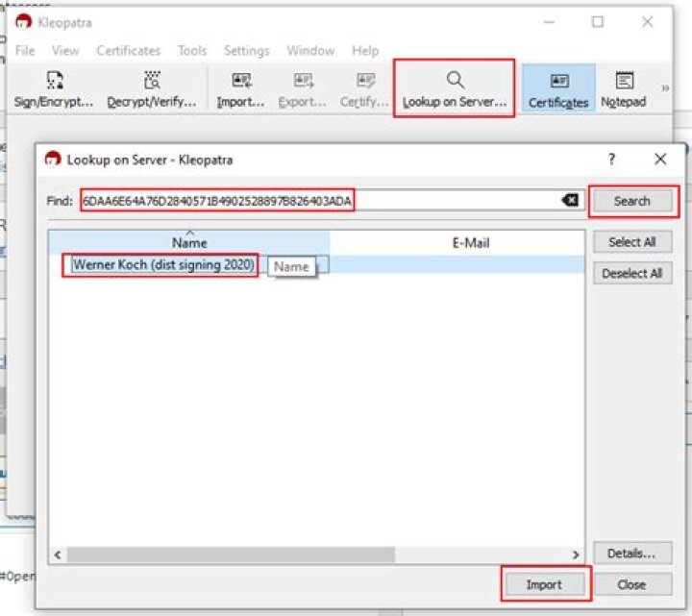Click the Export toolbar icon
Viewport: 692px width, 616px height.
pos(303,90)
